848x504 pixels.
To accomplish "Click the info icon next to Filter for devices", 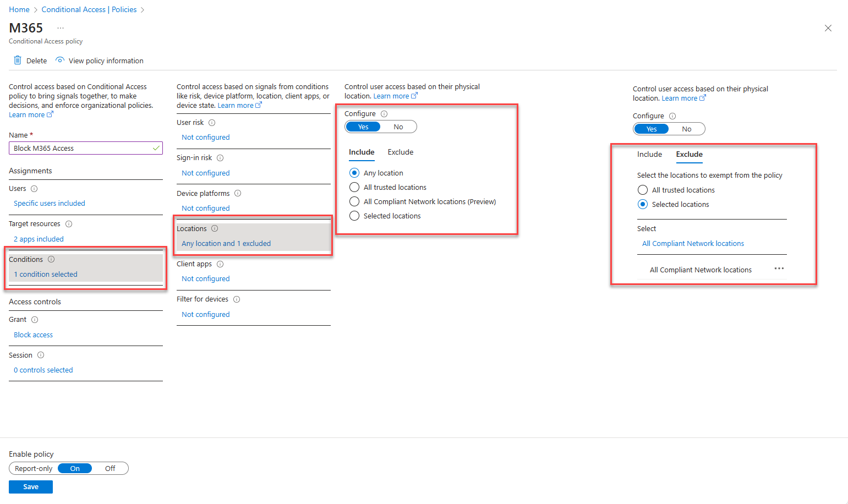I will 237,299.
